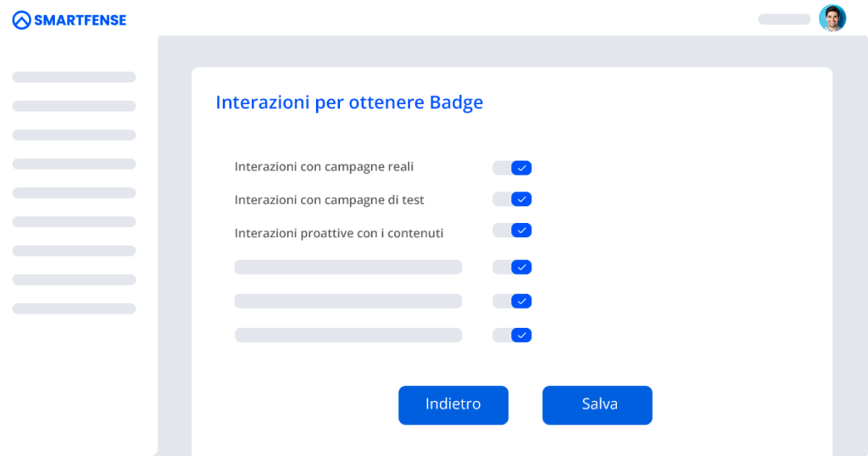Open the third sidebar menu placeholder

click(x=75, y=135)
